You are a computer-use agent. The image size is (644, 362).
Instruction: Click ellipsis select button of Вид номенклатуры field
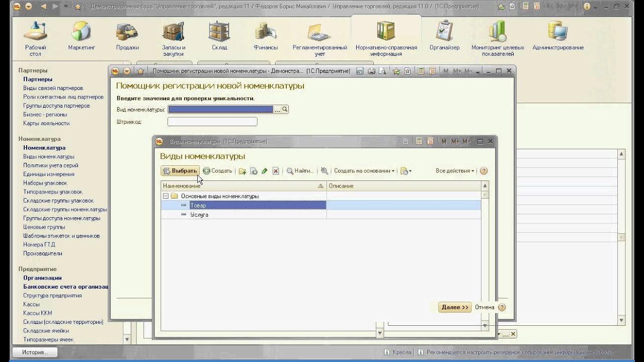point(277,109)
